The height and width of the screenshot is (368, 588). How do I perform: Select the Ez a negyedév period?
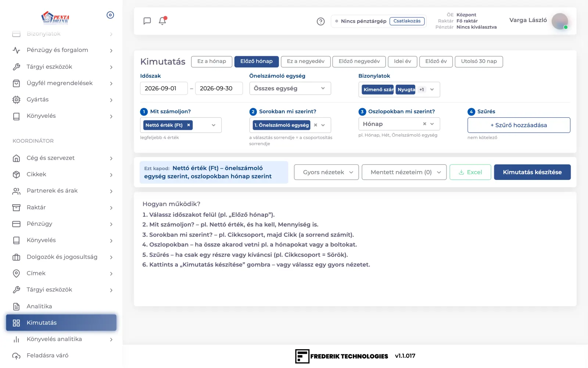tap(306, 61)
